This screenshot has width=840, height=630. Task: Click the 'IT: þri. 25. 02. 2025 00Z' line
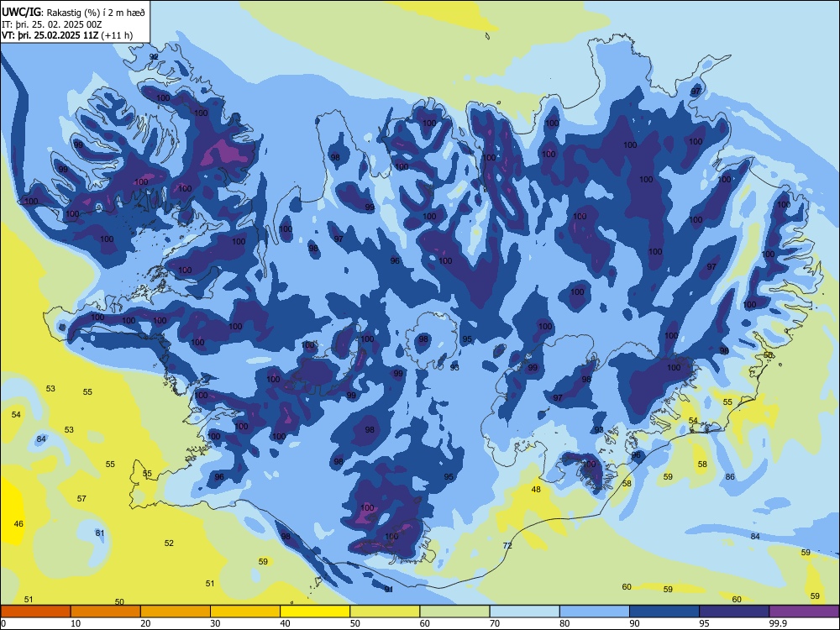click(x=52, y=24)
